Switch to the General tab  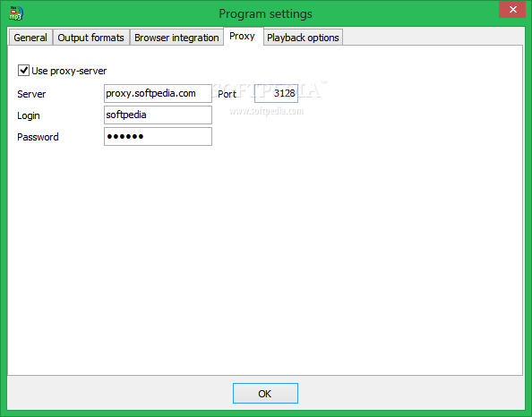point(30,38)
